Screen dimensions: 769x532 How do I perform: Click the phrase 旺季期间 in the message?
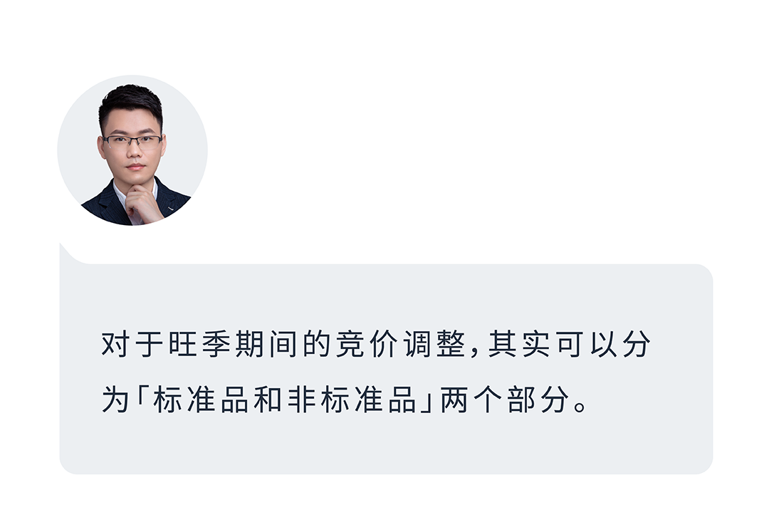pyautogui.click(x=234, y=344)
